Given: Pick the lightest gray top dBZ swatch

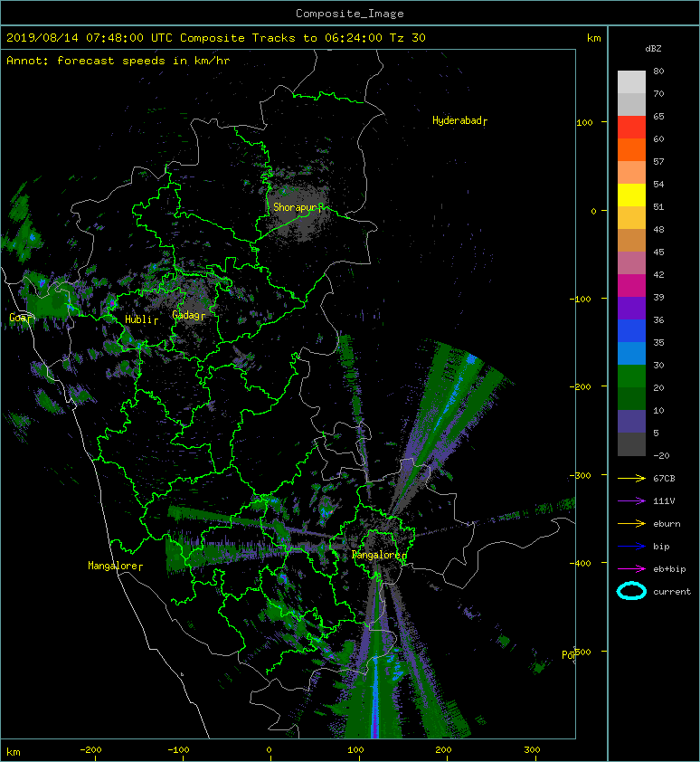Looking at the screenshot, I should pyautogui.click(x=631, y=82).
